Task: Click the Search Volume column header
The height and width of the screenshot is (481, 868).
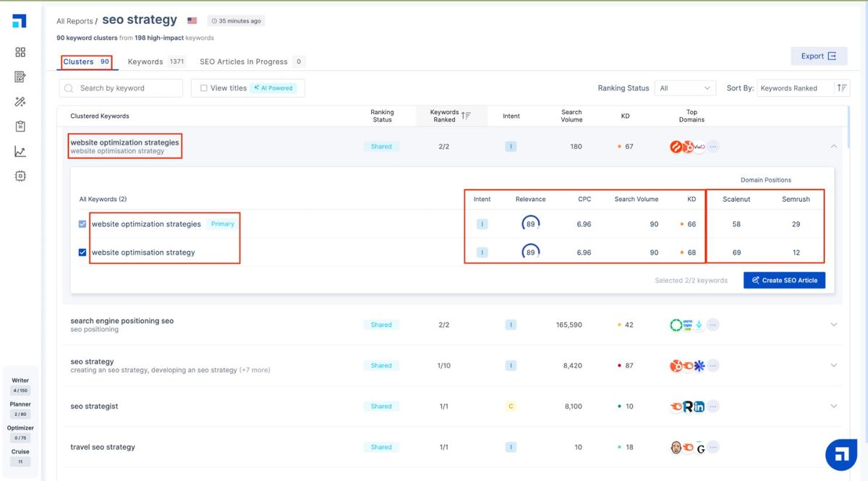Action: (571, 116)
